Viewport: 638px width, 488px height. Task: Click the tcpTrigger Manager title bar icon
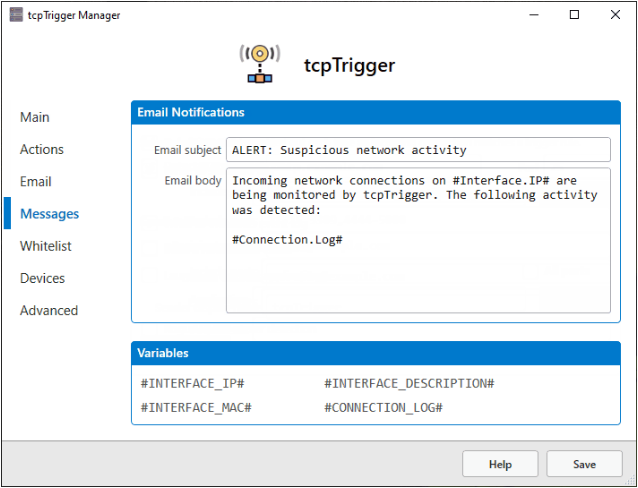16,15
